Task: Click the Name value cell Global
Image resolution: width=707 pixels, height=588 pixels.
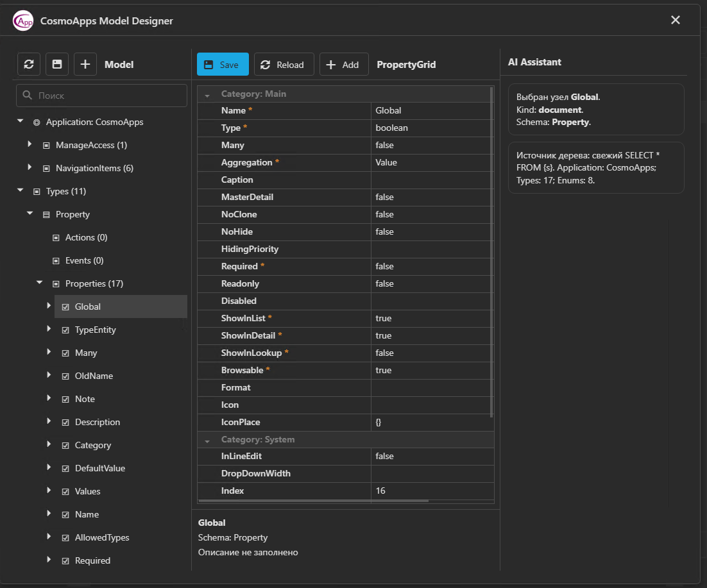Action: [432, 111]
